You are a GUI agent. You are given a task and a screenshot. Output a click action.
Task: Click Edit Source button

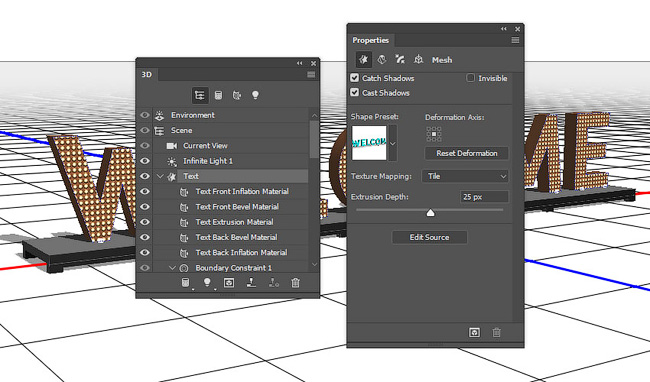(429, 237)
